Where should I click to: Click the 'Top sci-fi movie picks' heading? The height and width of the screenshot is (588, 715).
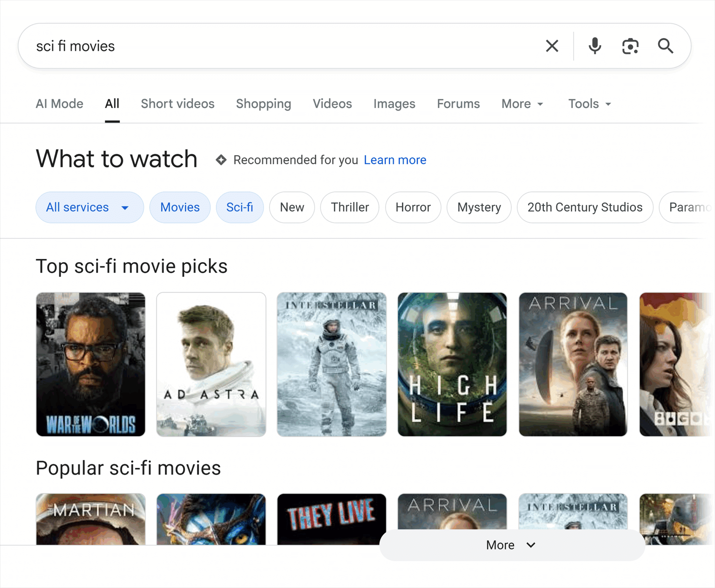click(132, 266)
